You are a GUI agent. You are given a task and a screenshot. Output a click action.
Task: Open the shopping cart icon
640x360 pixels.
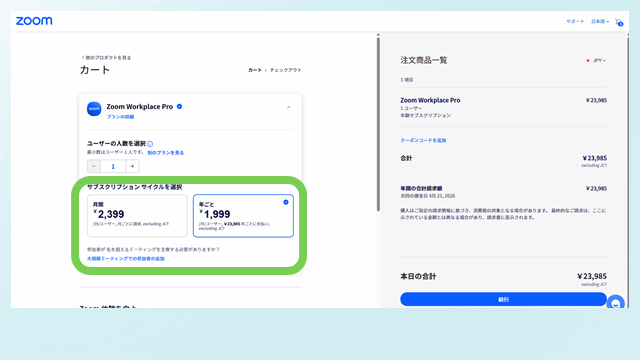tap(619, 22)
